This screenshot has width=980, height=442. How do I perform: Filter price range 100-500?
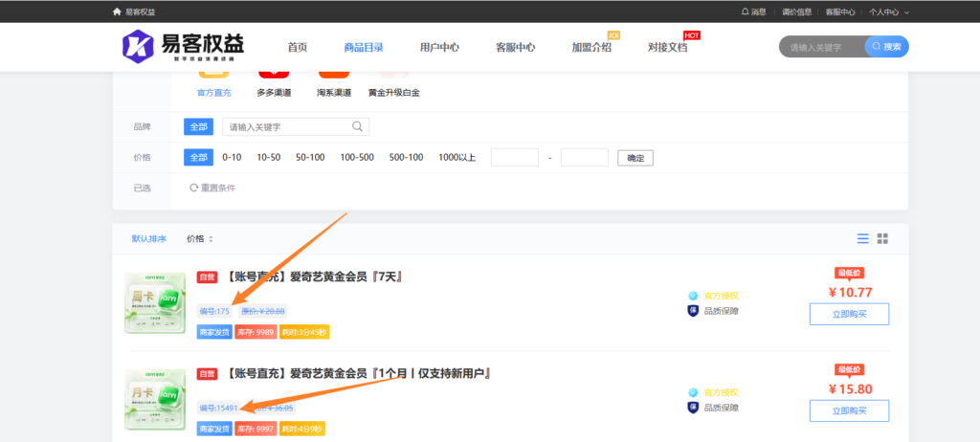coord(357,158)
